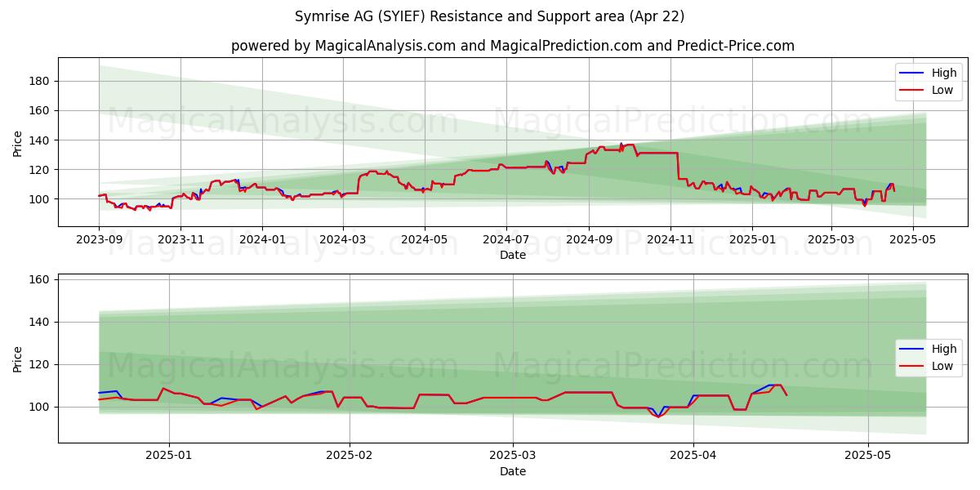Click the "Date" axis label under the upper chart
Viewport: 980px width, 490px height.
pos(513,255)
